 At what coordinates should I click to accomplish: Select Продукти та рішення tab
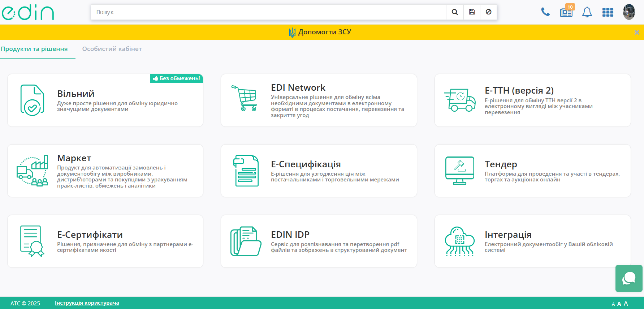[x=34, y=49]
